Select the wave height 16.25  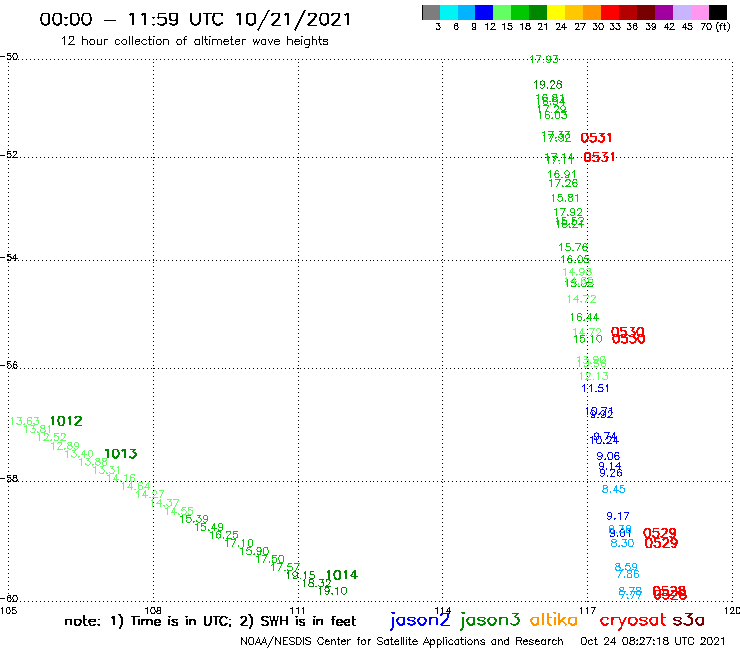[224, 535]
